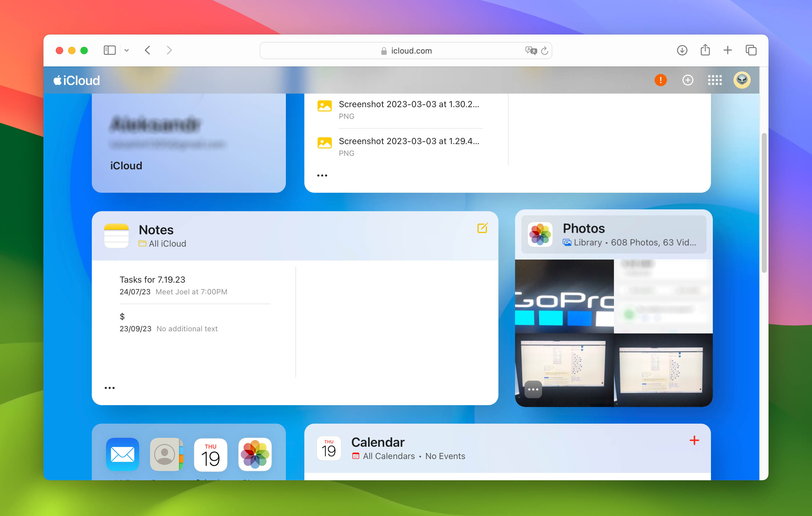Screen dimensions: 812x516
Task: Compose a new note with the pencil icon
Action: click(482, 228)
